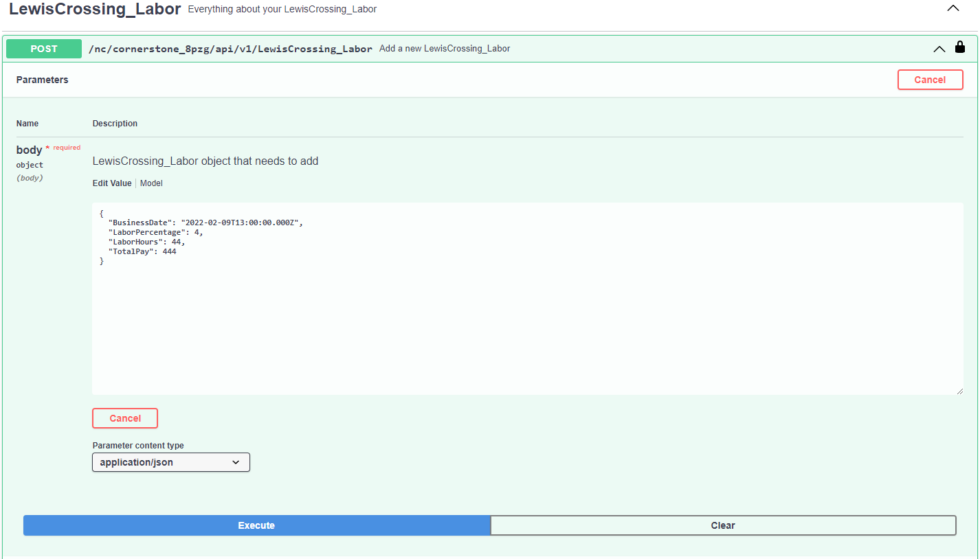
Task: Click the LewisCrossing_Labor heading
Action: pos(94,10)
